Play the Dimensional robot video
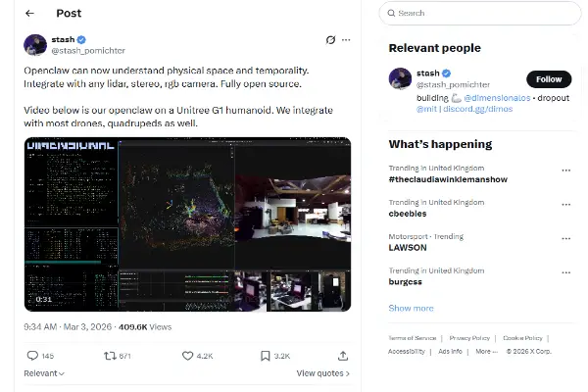Viewport: 588px width, 392px height. [x=187, y=224]
